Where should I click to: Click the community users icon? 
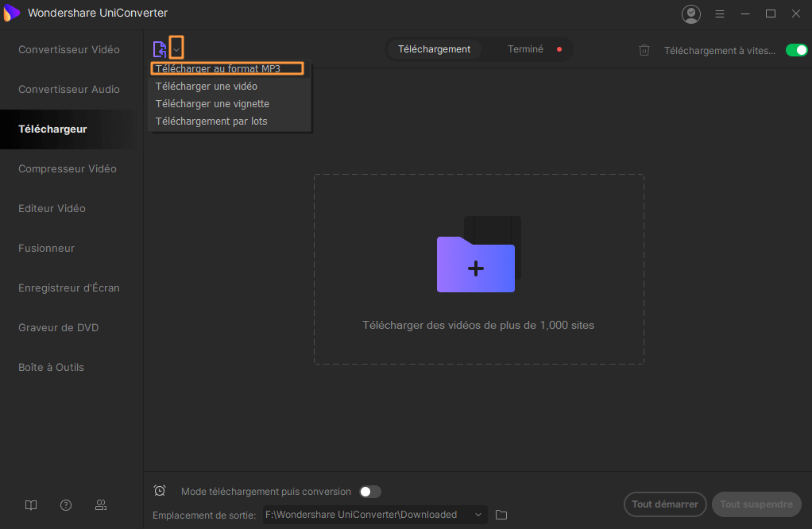(101, 505)
